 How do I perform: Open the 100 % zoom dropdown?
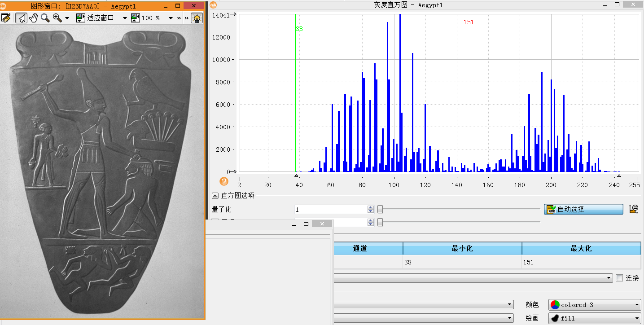point(171,18)
